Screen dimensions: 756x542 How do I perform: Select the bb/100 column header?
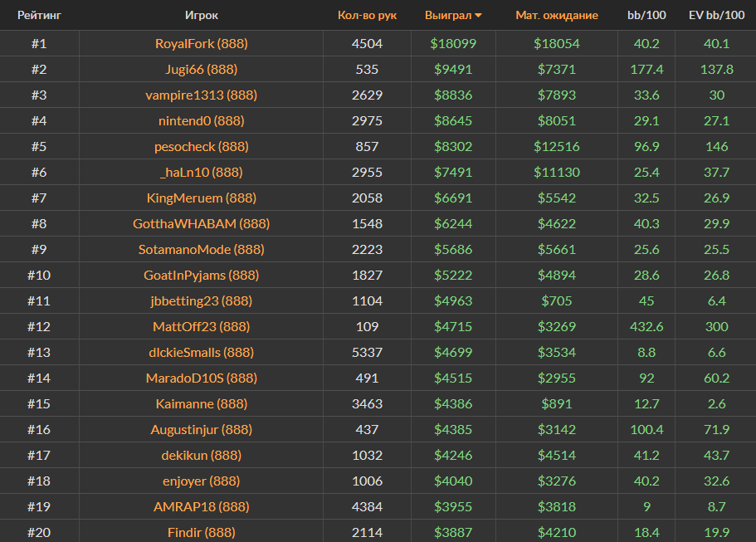pos(646,16)
